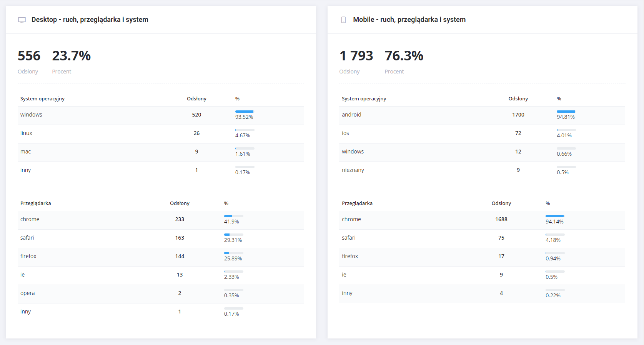Click the desktop chrome 41.9% progress bar
Screen dimensions: 644x345
[234, 216]
